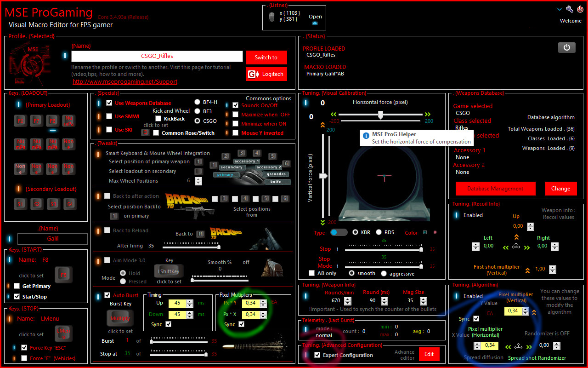Click the Smooth % slider track
This screenshot has height=368, width=588.
(x=220, y=279)
